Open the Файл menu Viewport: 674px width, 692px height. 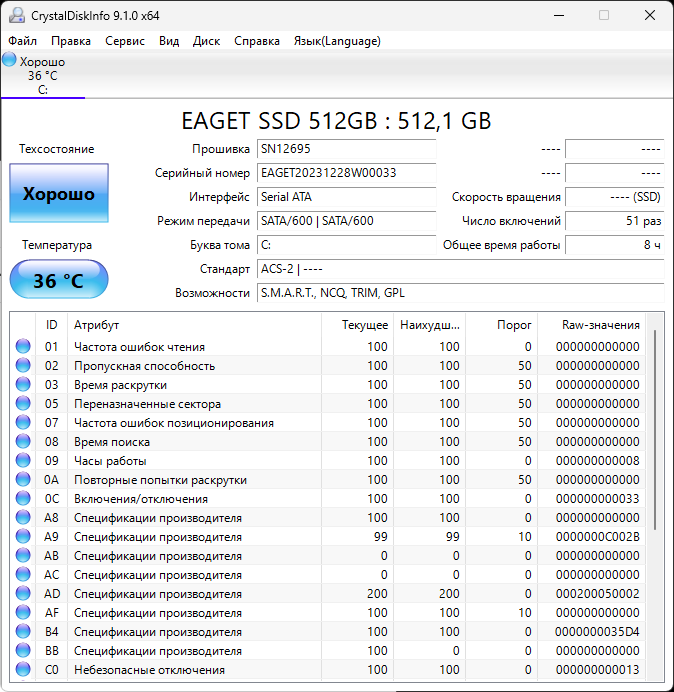click(23, 41)
